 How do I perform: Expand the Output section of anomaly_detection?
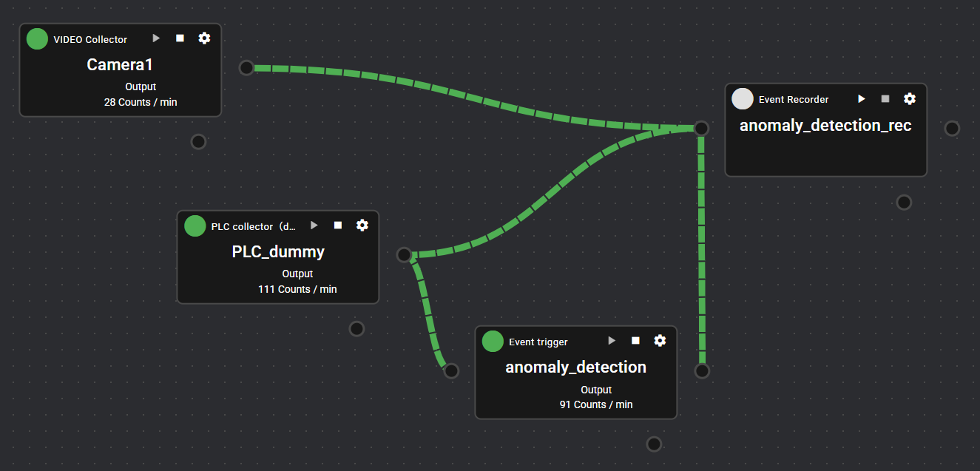[x=596, y=390]
